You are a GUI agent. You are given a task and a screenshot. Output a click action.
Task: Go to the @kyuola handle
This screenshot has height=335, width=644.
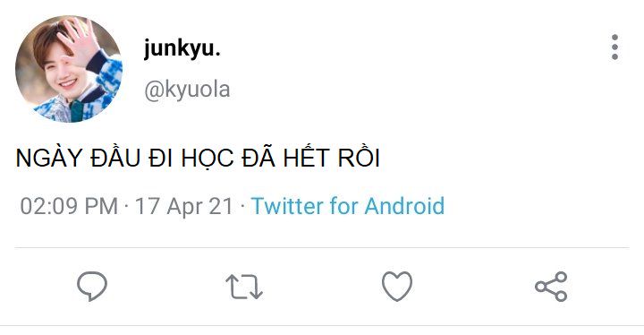coord(187,90)
